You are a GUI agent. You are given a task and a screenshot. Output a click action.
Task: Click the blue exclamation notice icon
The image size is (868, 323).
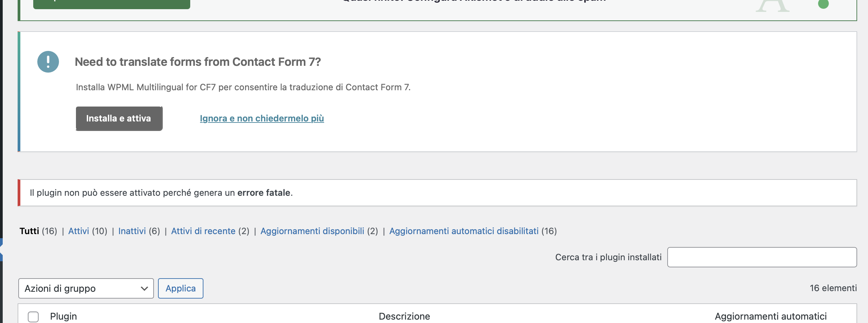coord(48,62)
